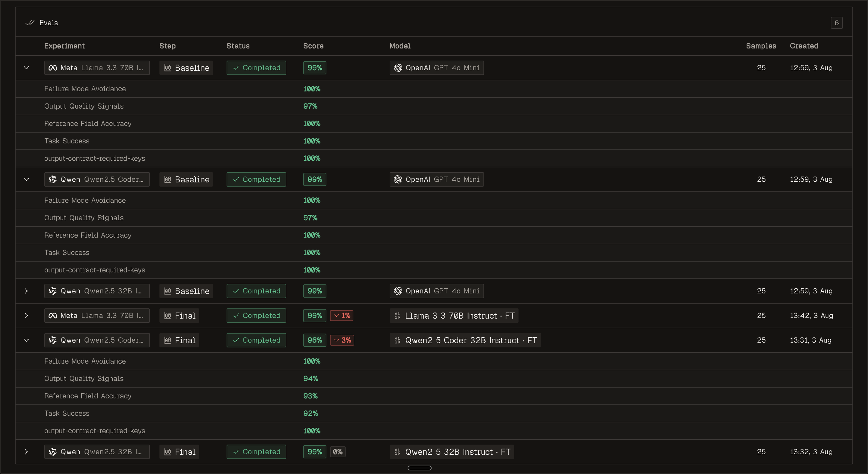Click the chart icon in Qwen2.5 32B Final step badge
Viewport: 868px width, 474px height.
pyautogui.click(x=168, y=452)
